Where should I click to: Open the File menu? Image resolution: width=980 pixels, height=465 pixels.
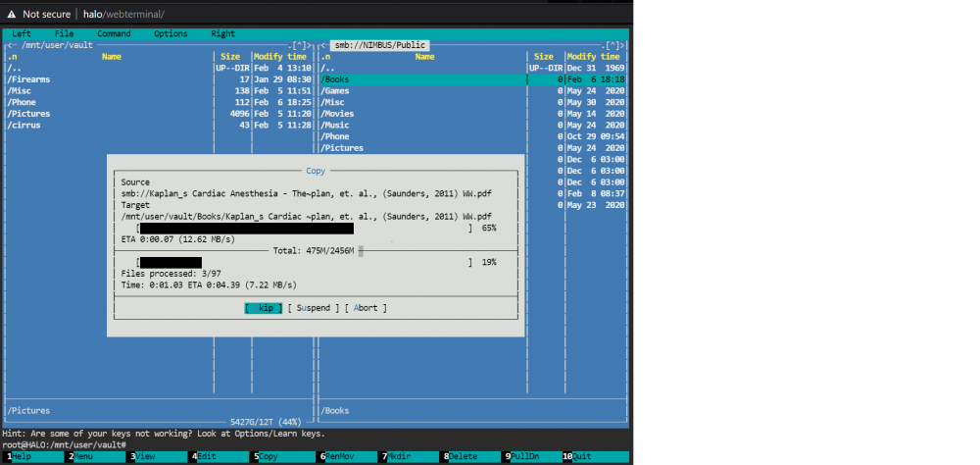(x=64, y=33)
